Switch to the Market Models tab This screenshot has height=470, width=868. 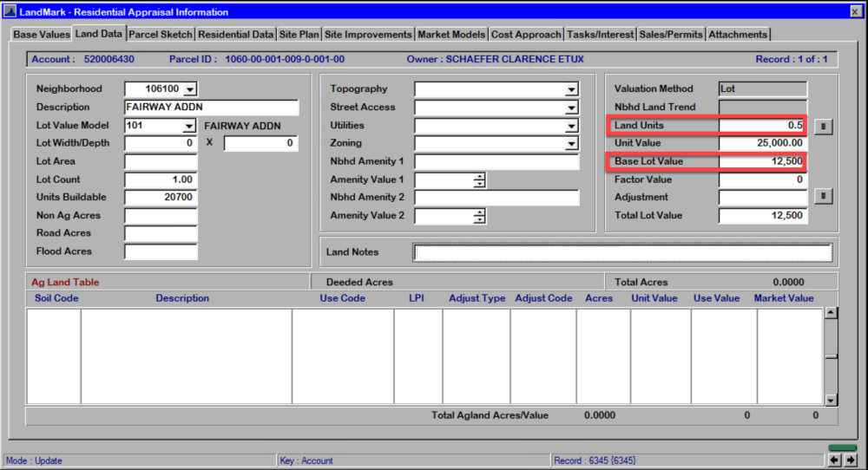point(451,35)
